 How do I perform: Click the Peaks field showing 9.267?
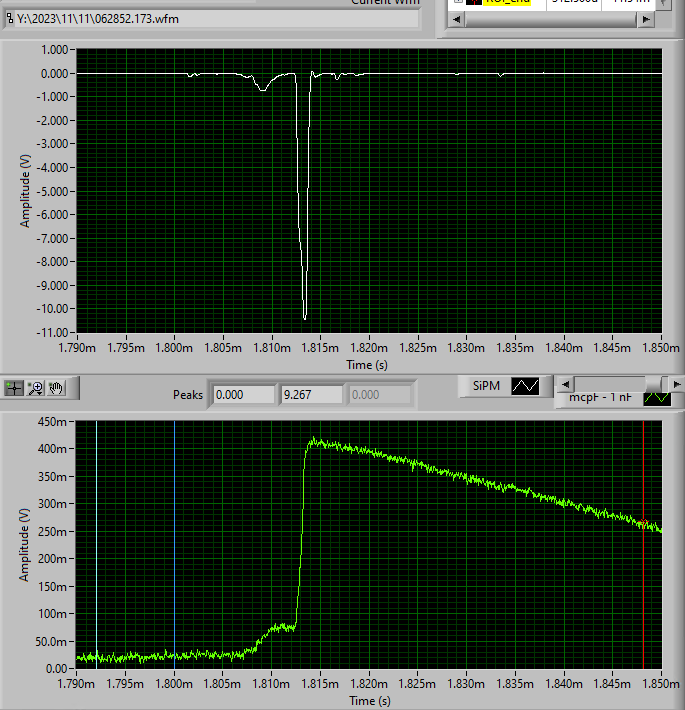point(311,395)
